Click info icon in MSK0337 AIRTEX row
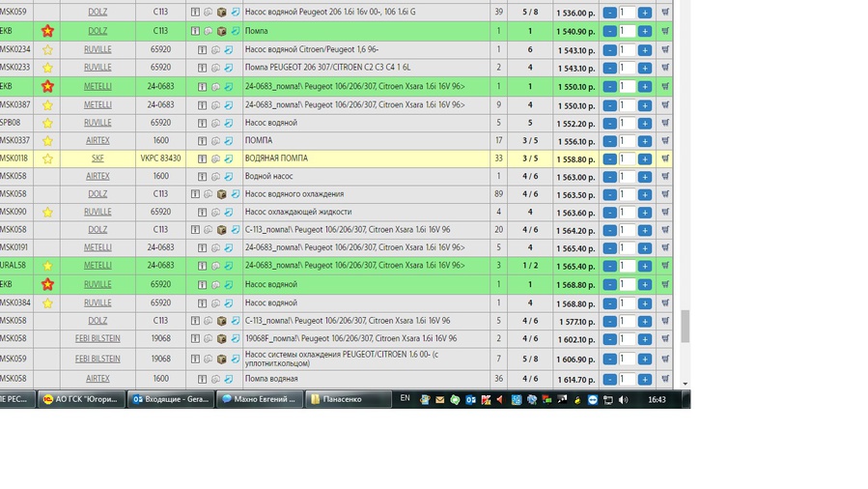Screen dimensions: 868x489 click(202, 141)
